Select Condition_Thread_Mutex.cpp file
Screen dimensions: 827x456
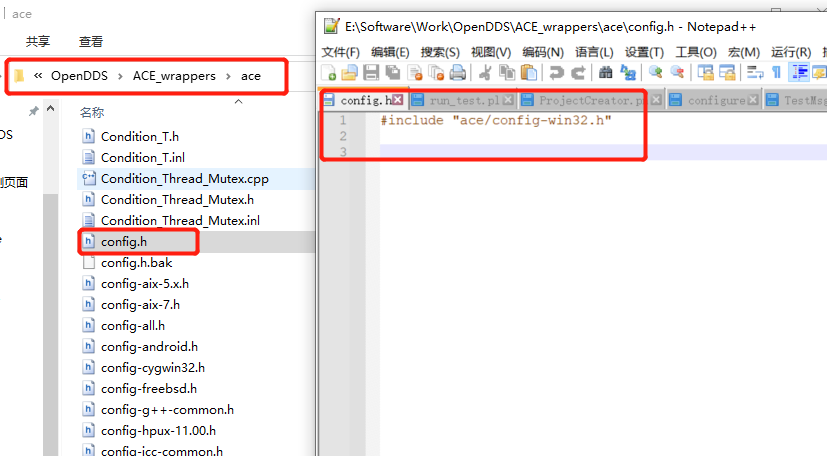(x=184, y=179)
